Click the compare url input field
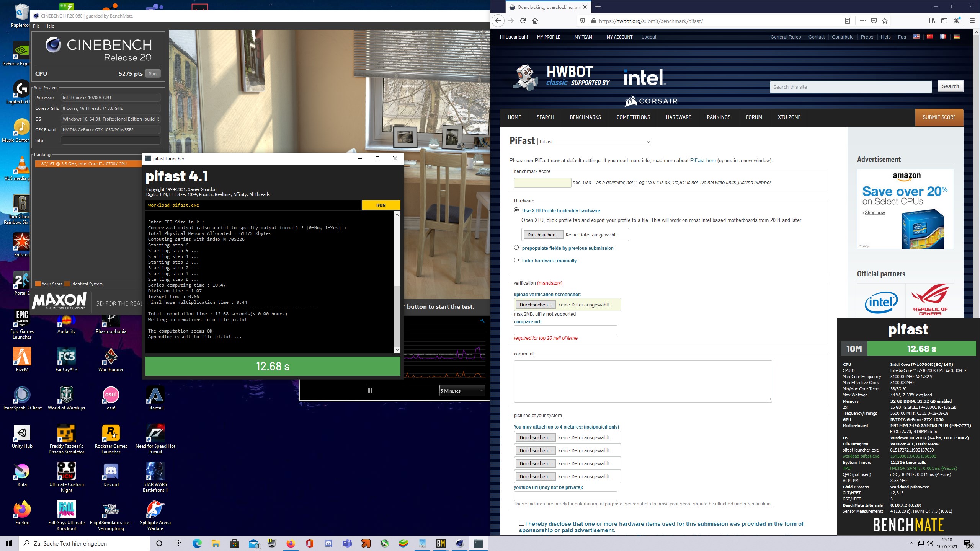This screenshot has width=980, height=551. (x=565, y=330)
